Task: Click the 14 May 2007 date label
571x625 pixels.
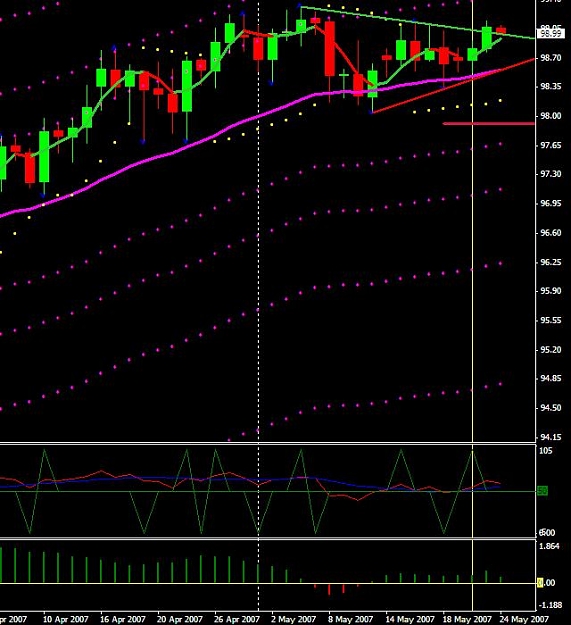Action: point(410,619)
